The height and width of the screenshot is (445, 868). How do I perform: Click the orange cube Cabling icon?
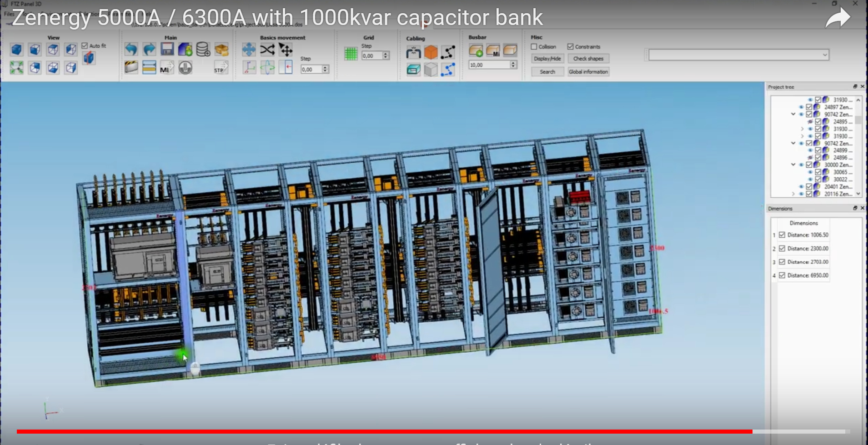tap(431, 53)
